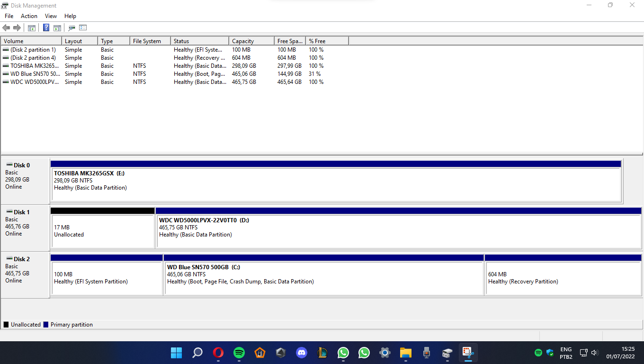Click drive icon of (Disk 2 partition 1) row
This screenshot has width=644, height=364.
pos(6,50)
